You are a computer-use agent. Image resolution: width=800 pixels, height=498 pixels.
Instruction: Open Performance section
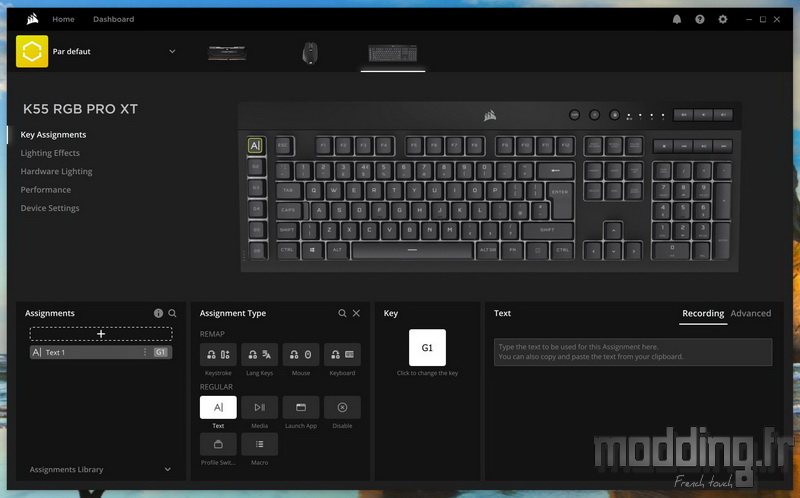(45, 190)
